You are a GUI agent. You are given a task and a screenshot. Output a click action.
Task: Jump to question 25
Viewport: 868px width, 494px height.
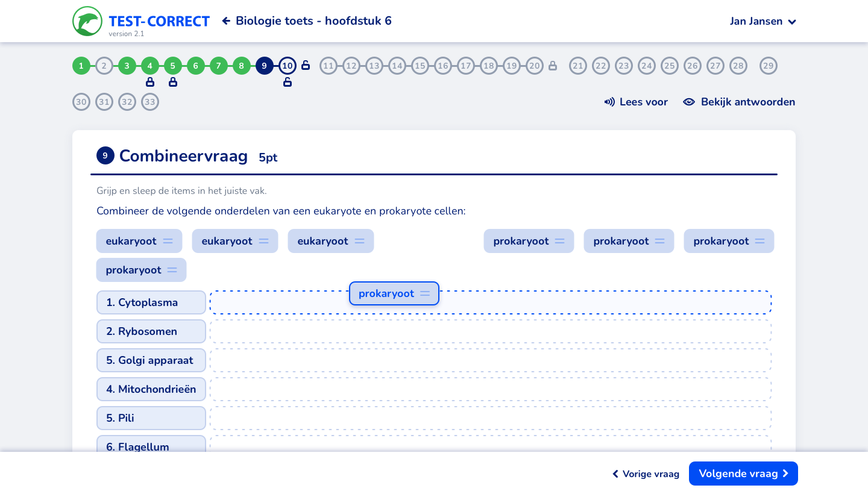point(670,66)
